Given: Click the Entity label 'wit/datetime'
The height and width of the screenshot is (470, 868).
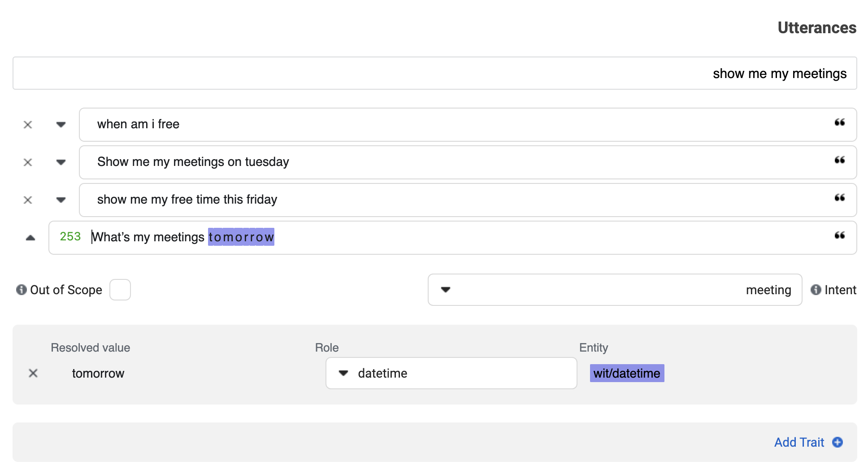Looking at the screenshot, I should click(626, 373).
